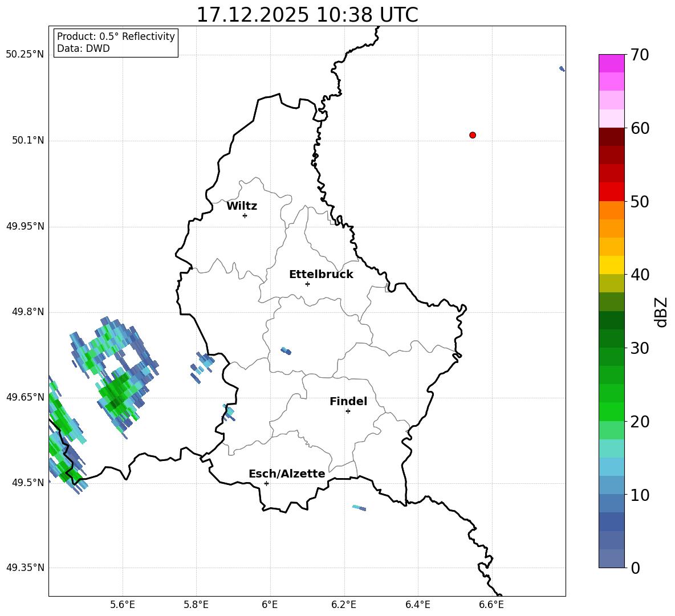675x616 pixels.
Task: Click the Esch/Alzette station cross marker
Action: [x=266, y=483]
